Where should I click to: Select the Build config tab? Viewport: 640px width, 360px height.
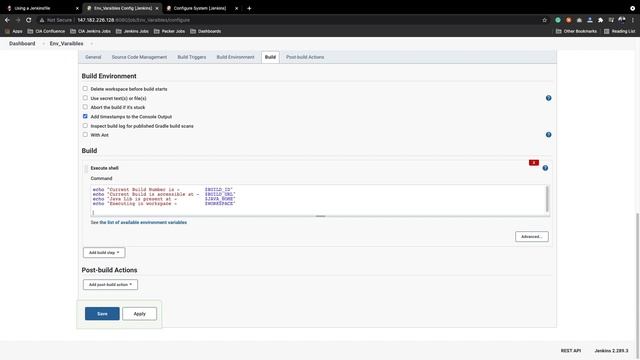(270, 57)
